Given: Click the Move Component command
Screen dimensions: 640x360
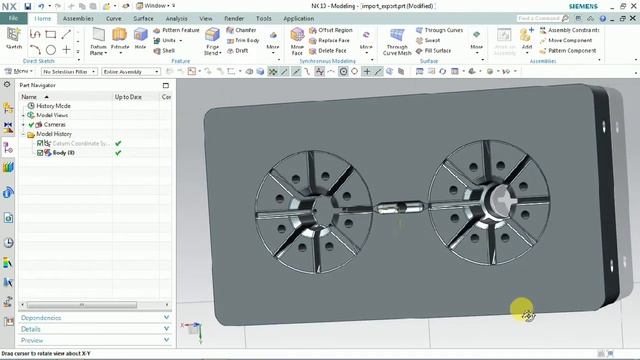Looking at the screenshot, I should (565, 40).
